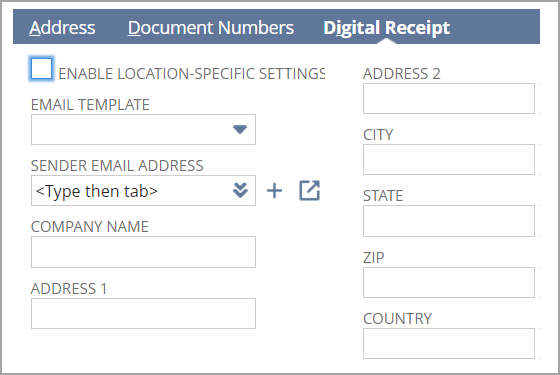
Task: Select the Digital Receipt tab
Action: tap(386, 28)
